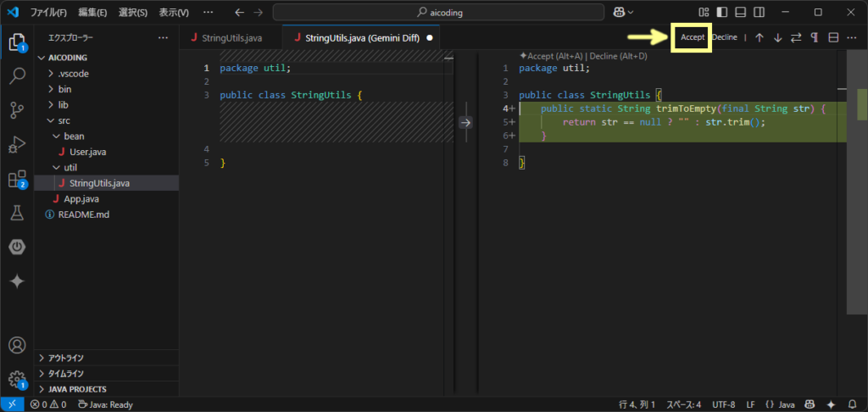Viewport: 868px width, 412px height.
Task: Open the ファイル(F) menu
Action: tap(48, 12)
